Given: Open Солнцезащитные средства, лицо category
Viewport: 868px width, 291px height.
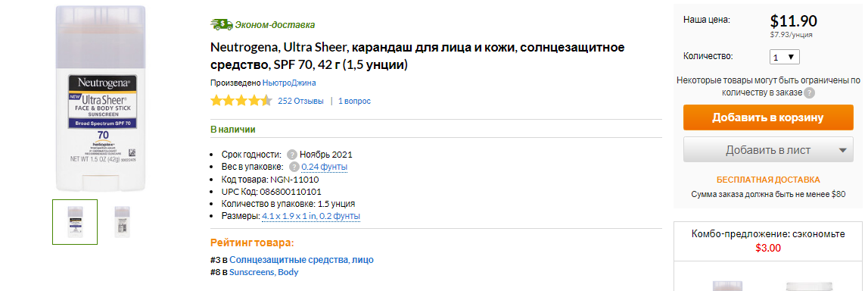Looking at the screenshot, I should [302, 259].
